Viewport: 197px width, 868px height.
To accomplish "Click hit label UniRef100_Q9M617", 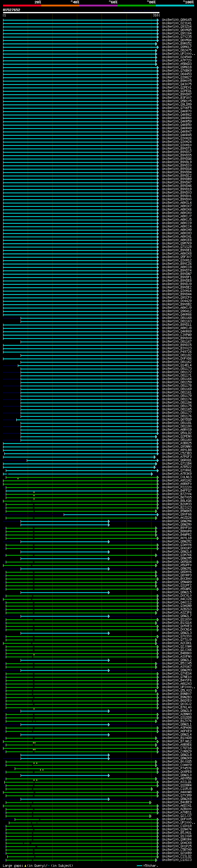I will [x=177, y=47].
